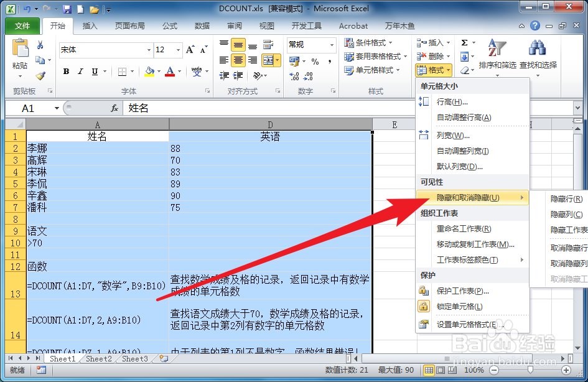Choose 重命名工作表(R) menu item
Screen dimensions: 588x382
(472, 229)
